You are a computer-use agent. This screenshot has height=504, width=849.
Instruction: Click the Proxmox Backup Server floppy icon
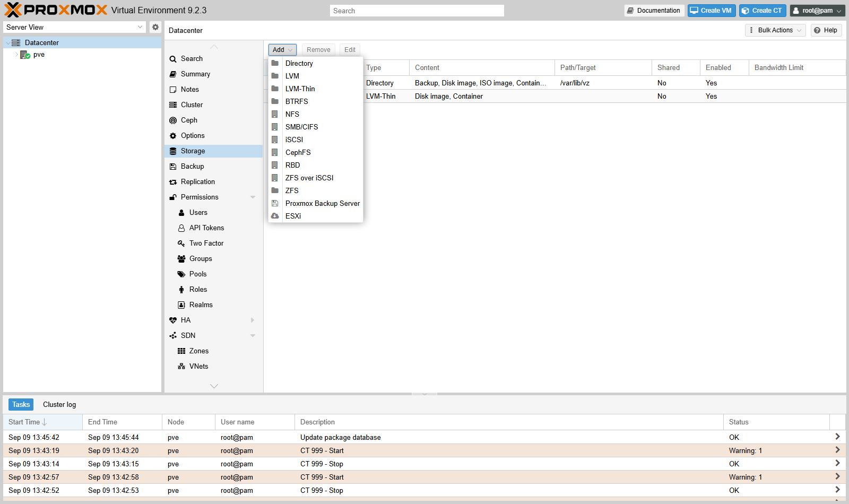275,203
